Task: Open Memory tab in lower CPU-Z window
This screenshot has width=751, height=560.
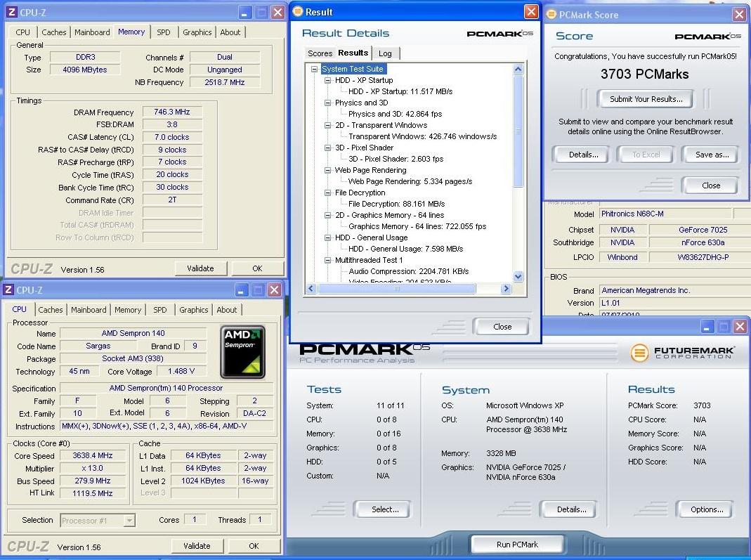Action: pyautogui.click(x=127, y=310)
